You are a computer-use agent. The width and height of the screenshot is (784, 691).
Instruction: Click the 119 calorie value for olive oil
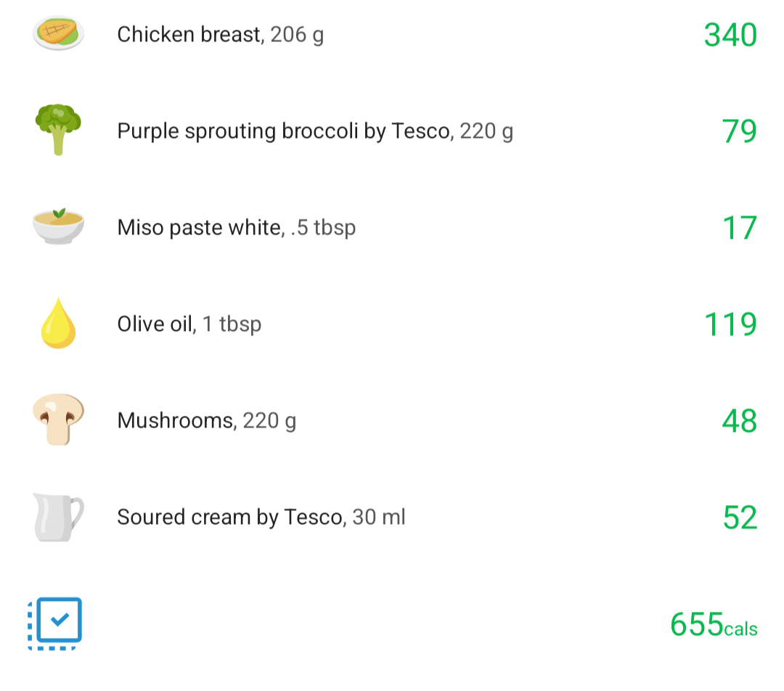tap(730, 324)
